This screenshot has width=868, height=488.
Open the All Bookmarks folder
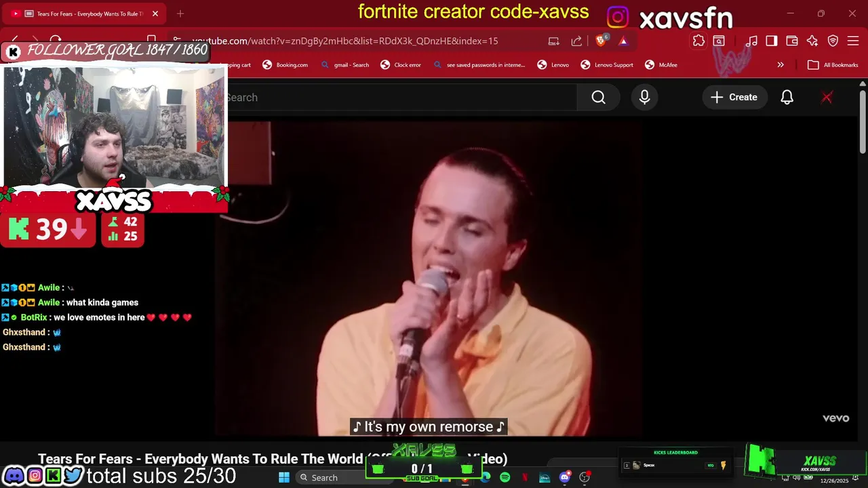[x=833, y=65]
